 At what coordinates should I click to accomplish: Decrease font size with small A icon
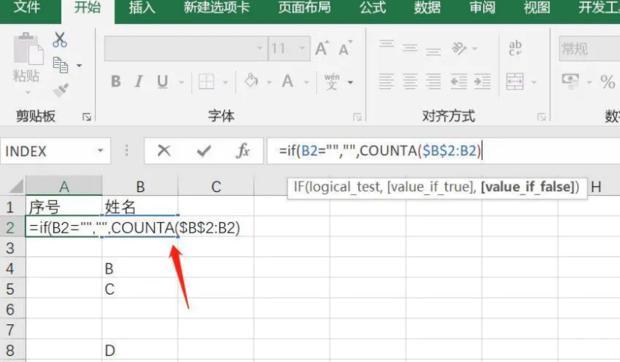[345, 49]
